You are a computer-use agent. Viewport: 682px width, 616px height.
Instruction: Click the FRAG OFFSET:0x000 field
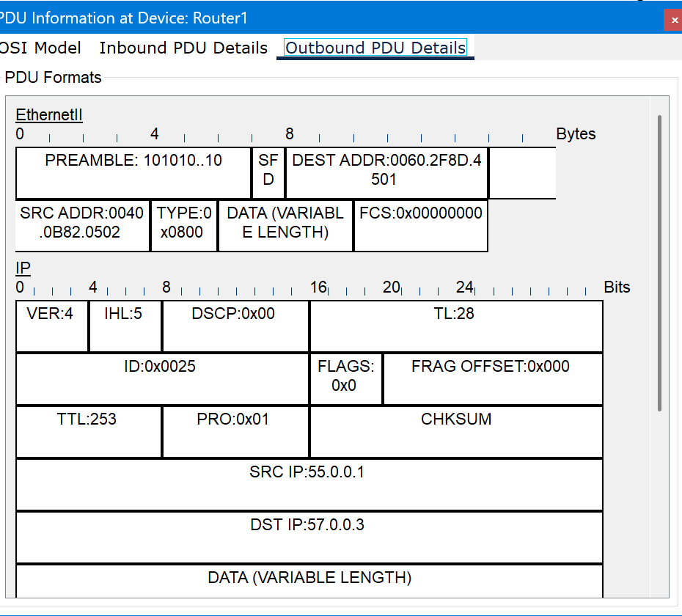(493, 379)
